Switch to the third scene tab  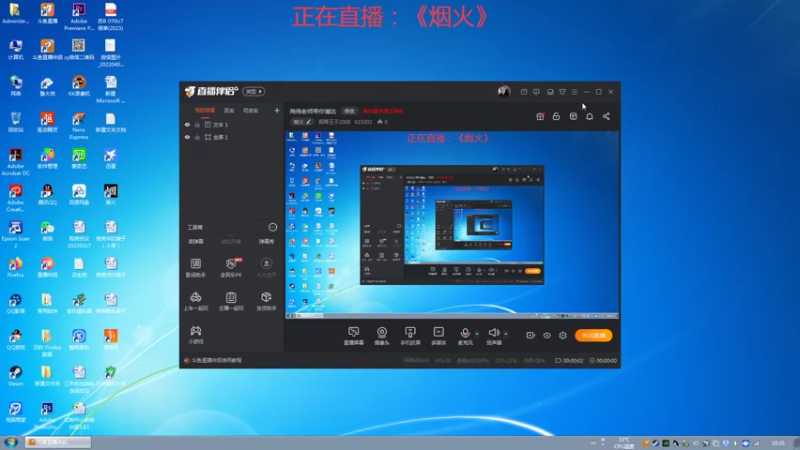click(251, 110)
